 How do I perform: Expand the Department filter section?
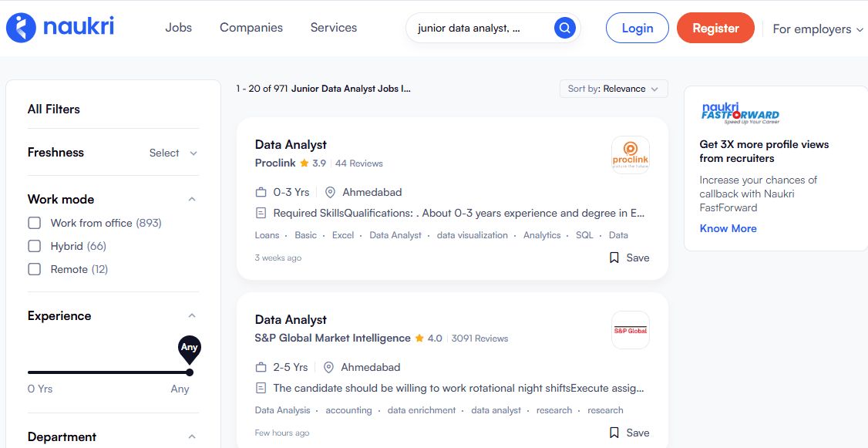[192, 436]
